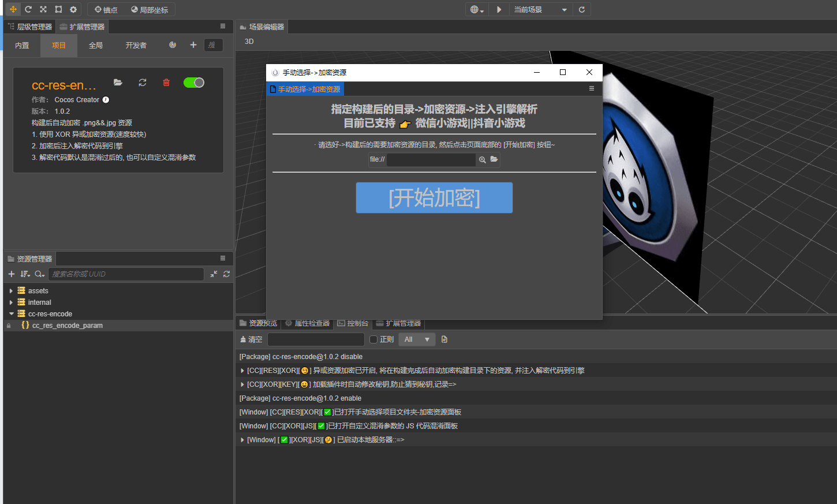The height and width of the screenshot is (504, 837).
Task: Select the 开发者 extensions tab
Action: [x=136, y=45]
